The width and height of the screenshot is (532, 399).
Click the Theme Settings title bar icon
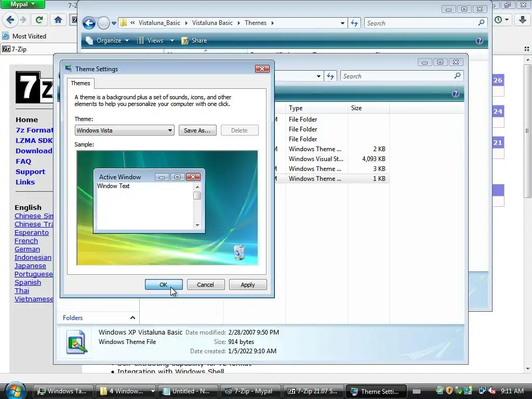pos(69,69)
